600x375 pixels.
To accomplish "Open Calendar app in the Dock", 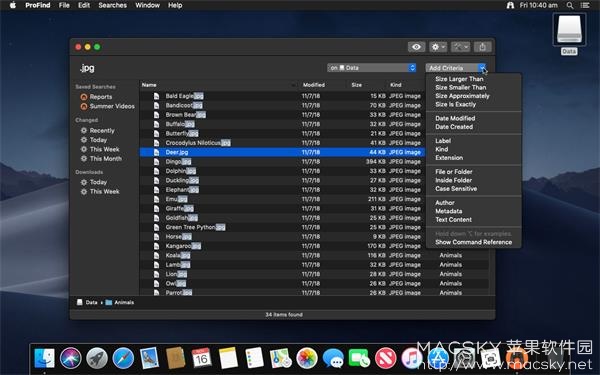I will [202, 358].
